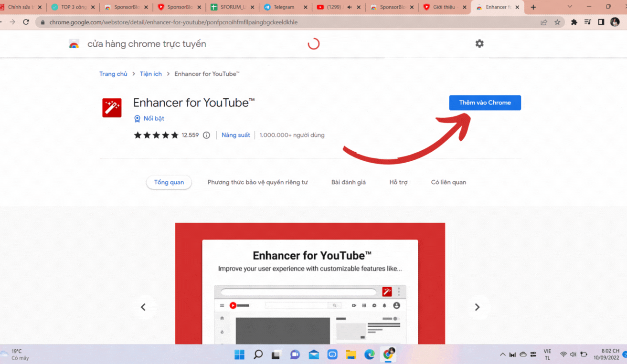Open Microsoft Edge on taskbar

pos(370,354)
